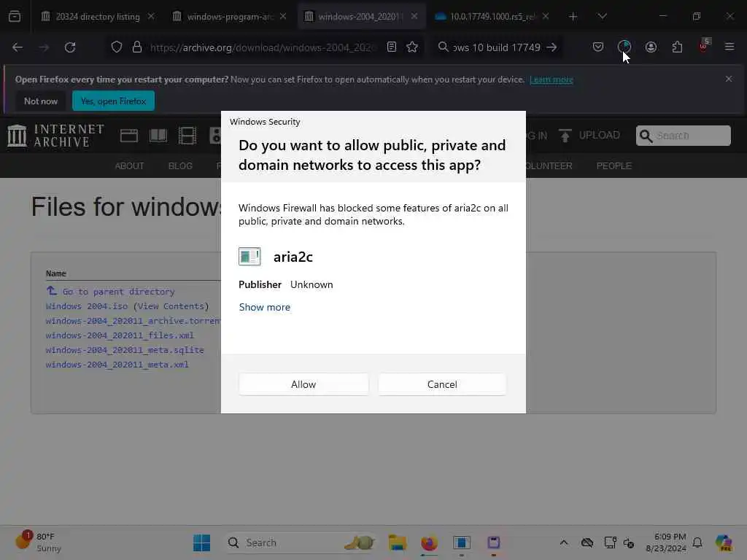Click the archive.org URL address field
Viewport: 747px width, 560px height.
[263, 47]
